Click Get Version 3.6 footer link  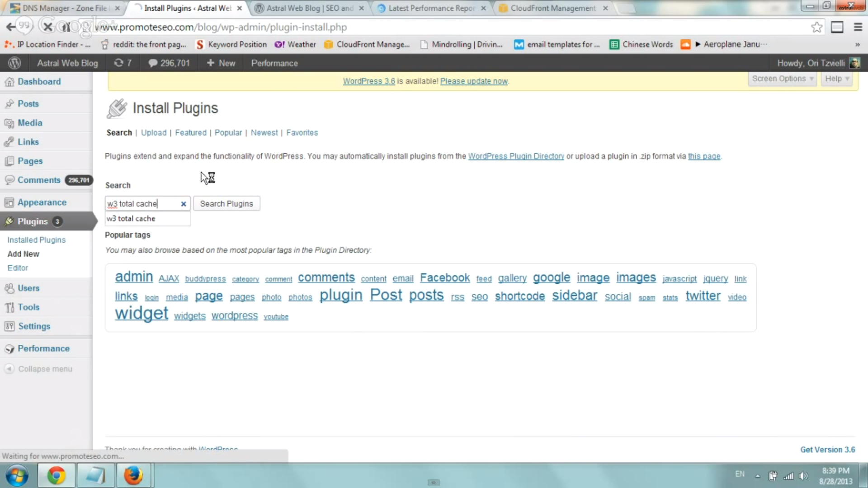(x=828, y=450)
